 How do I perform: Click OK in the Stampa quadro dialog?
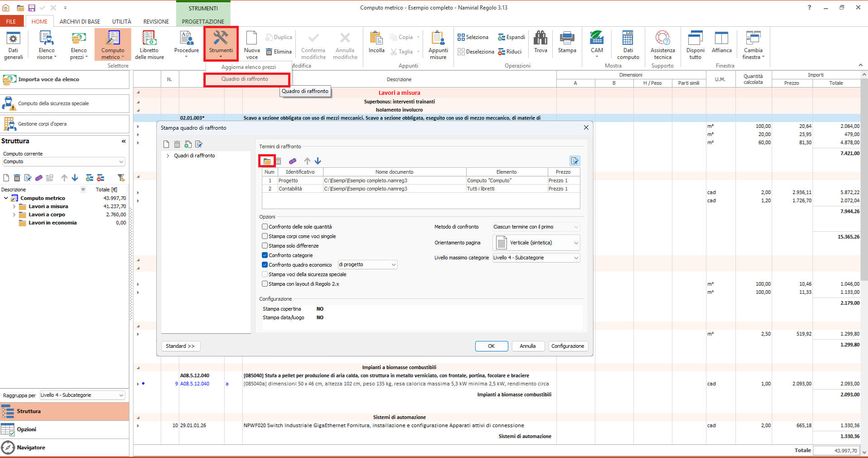[x=491, y=346]
